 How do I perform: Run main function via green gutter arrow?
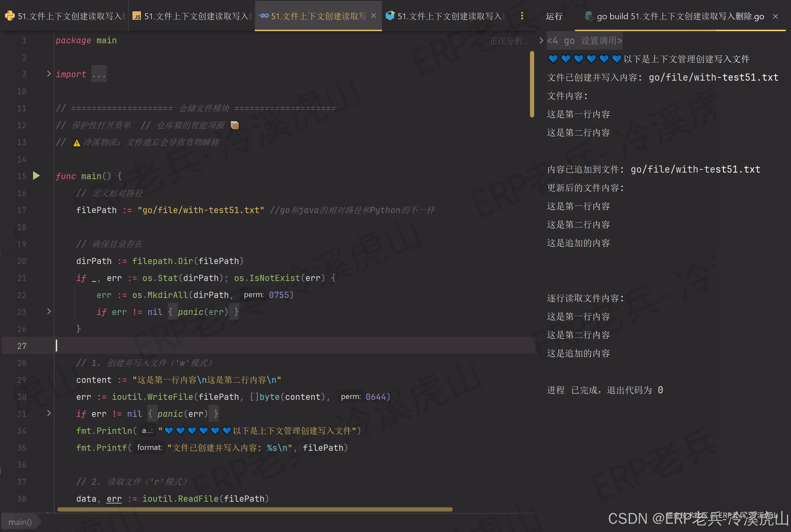[x=36, y=176]
